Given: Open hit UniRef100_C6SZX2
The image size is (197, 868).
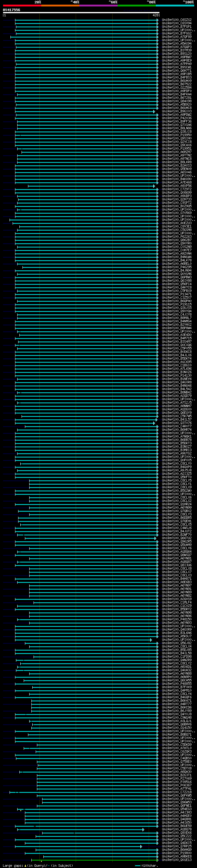Looking at the screenshot, I should tap(177, 20).
